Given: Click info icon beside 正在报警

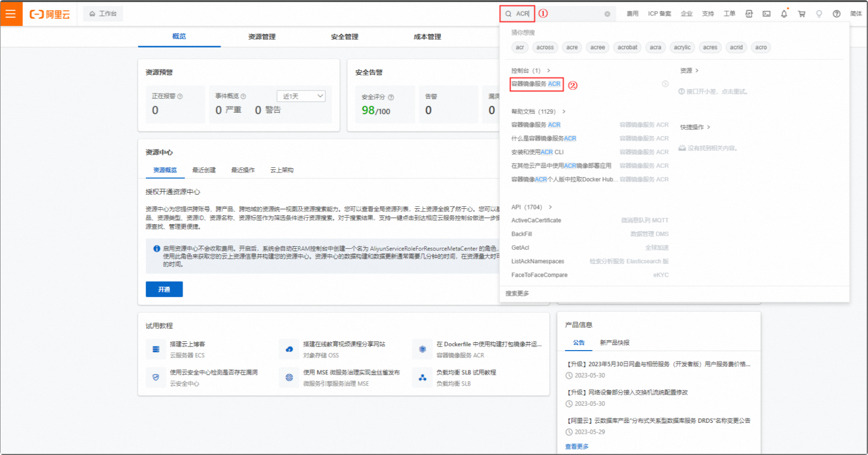Looking at the screenshot, I should click(180, 96).
